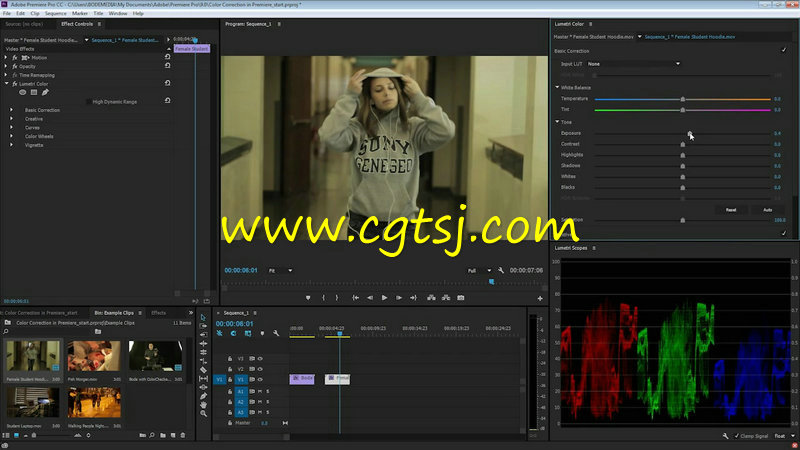Image resolution: width=800 pixels, height=450 pixels.
Task: Reset the Lumetri Color effect
Action: click(167, 83)
